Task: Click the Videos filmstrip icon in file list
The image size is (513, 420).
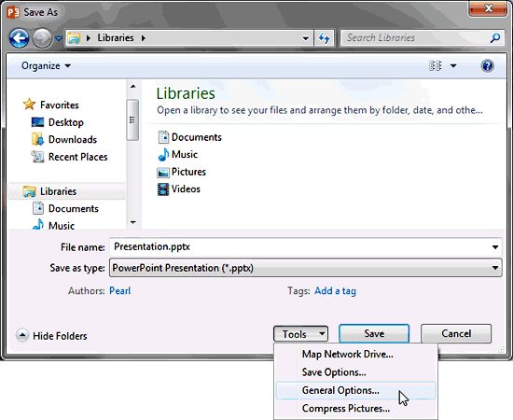Action: click(163, 189)
